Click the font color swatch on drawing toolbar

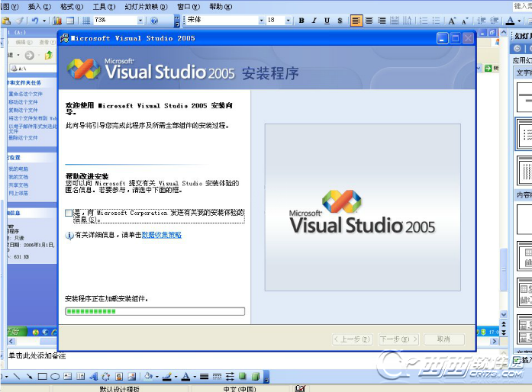pyautogui.click(x=185, y=377)
